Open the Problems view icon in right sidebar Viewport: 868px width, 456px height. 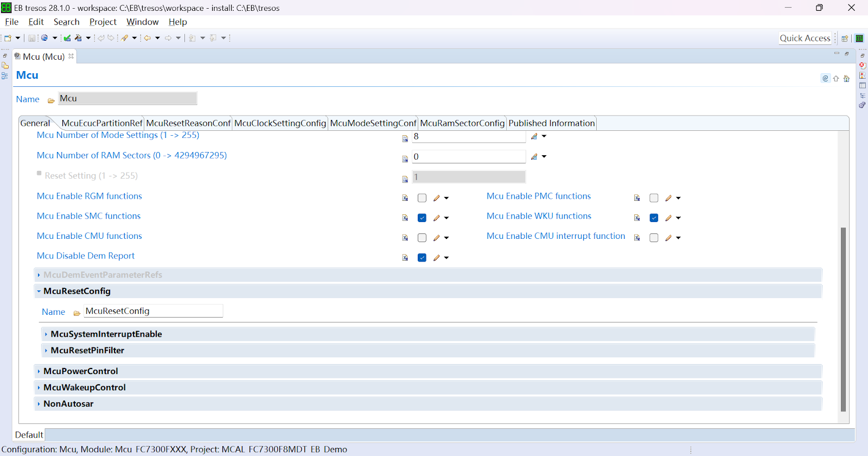[x=863, y=75]
